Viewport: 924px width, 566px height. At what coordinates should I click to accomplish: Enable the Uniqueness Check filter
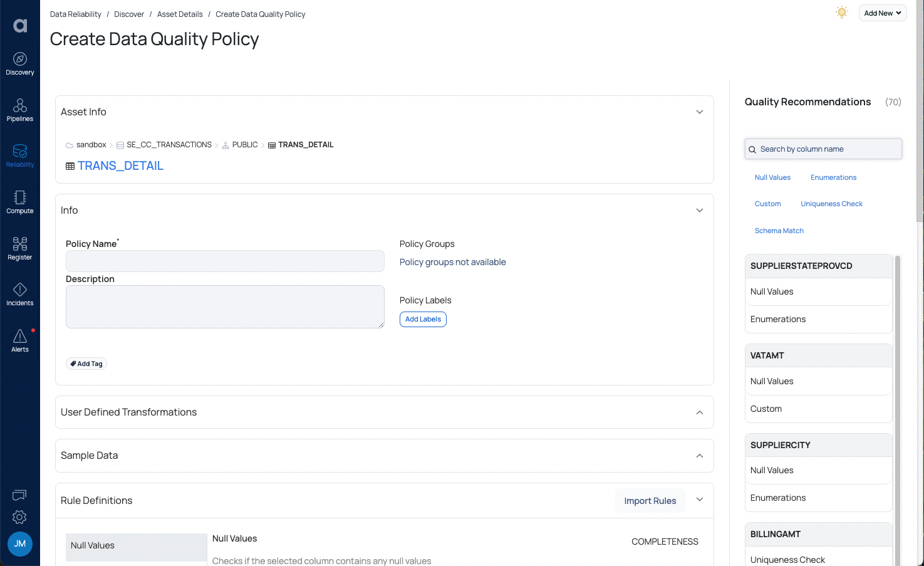coord(831,204)
